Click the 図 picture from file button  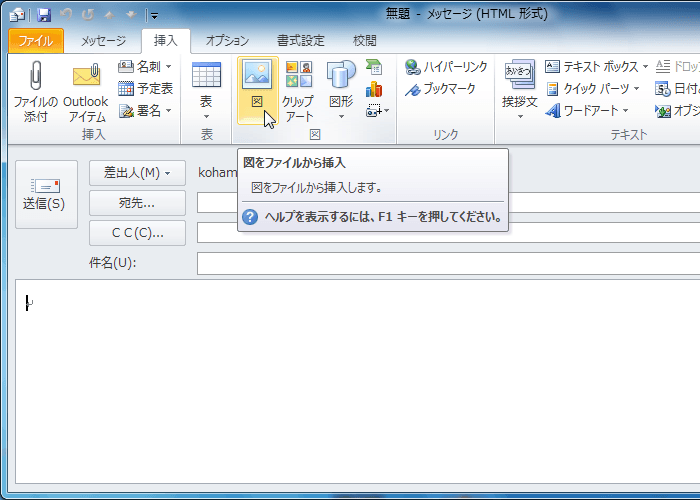click(x=258, y=91)
